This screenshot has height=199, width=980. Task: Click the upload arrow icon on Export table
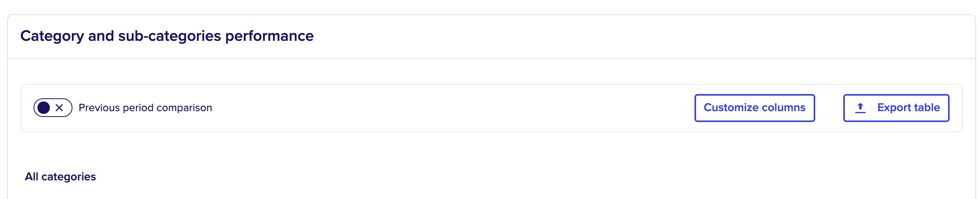click(x=860, y=108)
